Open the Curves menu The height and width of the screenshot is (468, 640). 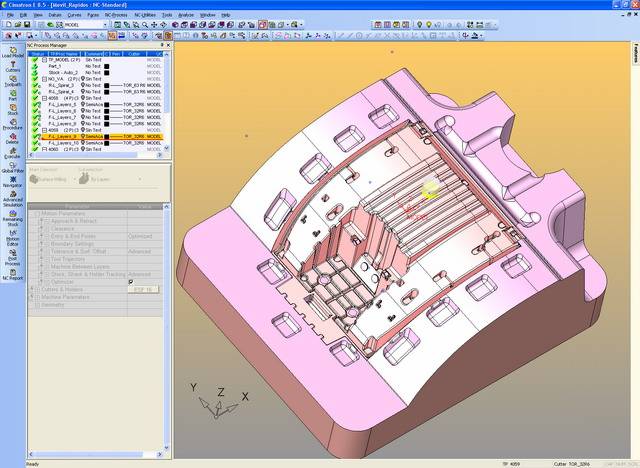74,15
